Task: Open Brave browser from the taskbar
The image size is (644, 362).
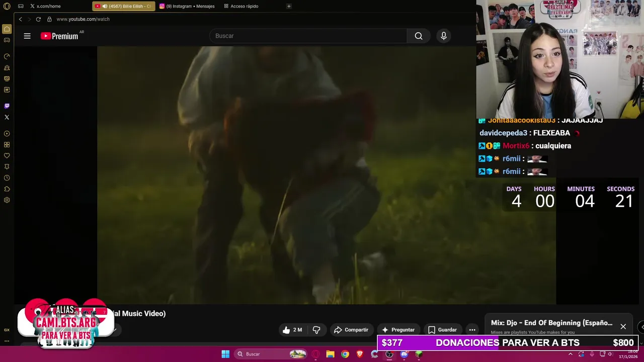Action: pos(360,354)
